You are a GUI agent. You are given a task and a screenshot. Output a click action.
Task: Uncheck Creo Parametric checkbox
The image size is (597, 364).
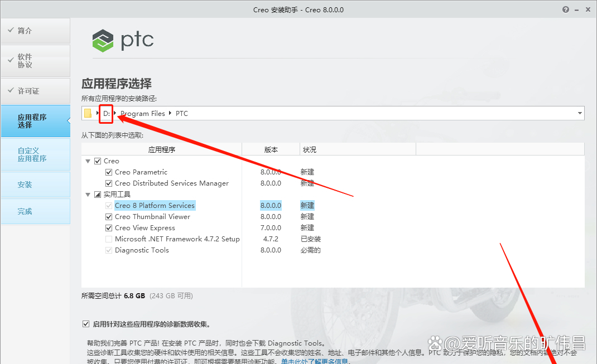point(109,172)
